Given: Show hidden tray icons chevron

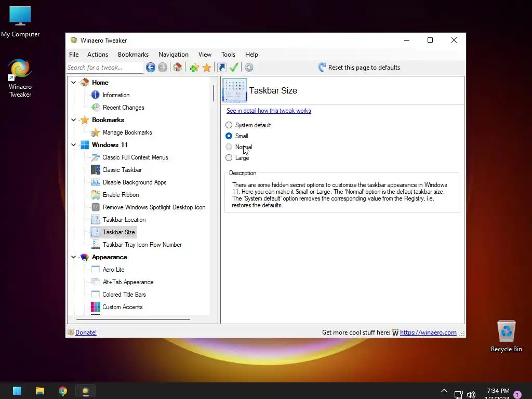Looking at the screenshot, I should (444, 391).
